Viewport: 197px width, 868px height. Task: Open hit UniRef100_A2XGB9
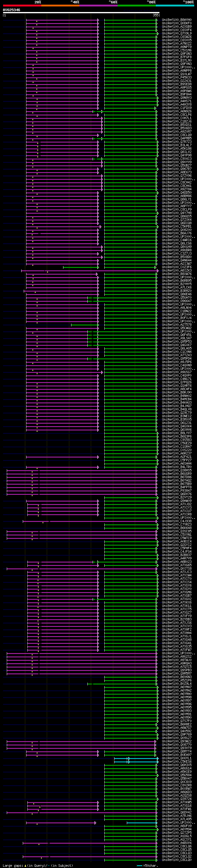point(177,26)
